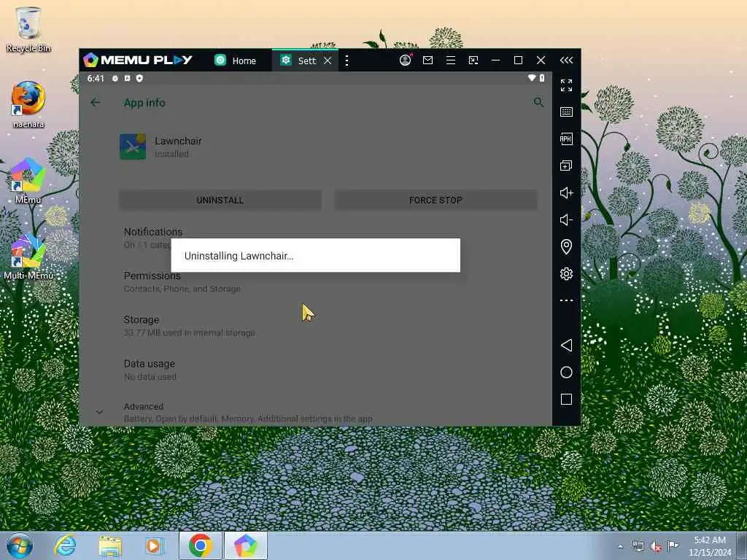Launch Internet Explorer from the taskbar
747x560 pixels.
coord(65,545)
